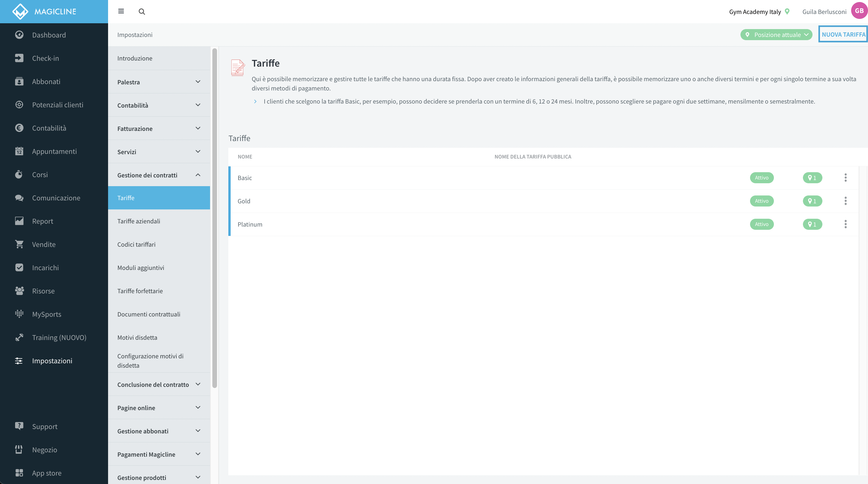This screenshot has height=484, width=868.
Task: Collapse Gestione dei contratti section
Action: tap(159, 175)
